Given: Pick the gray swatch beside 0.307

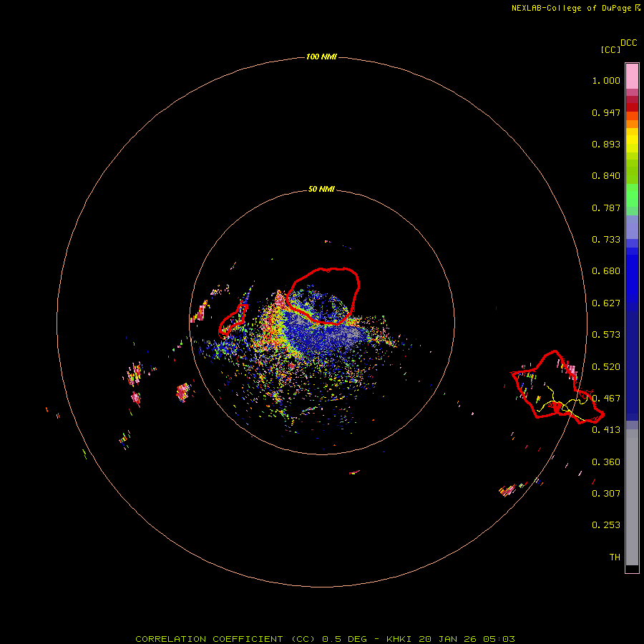Looking at the screenshot, I should pos(632,501).
